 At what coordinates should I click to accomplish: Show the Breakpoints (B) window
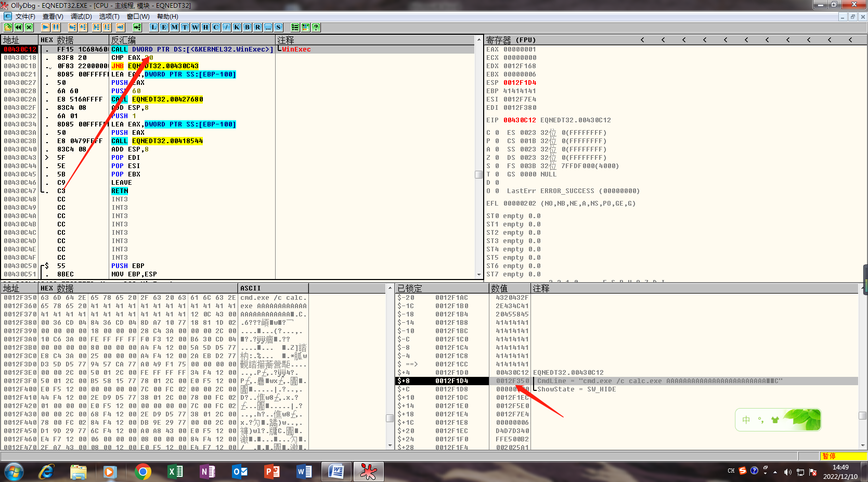247,27
